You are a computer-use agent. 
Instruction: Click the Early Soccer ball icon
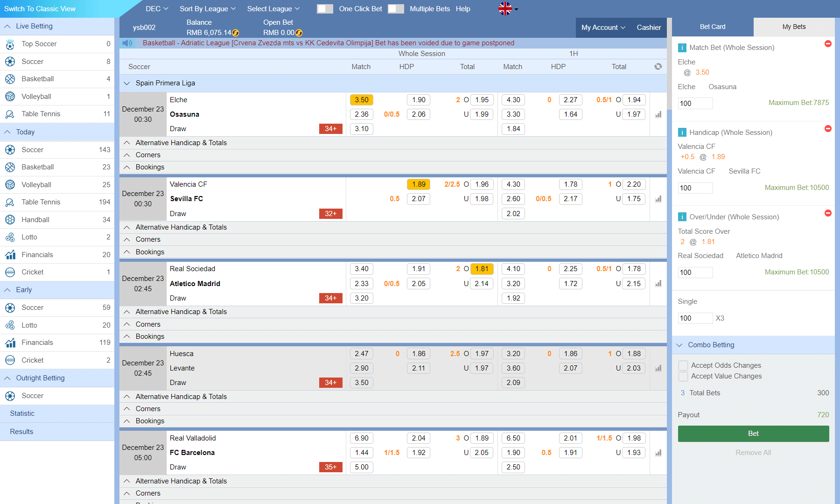click(10, 308)
